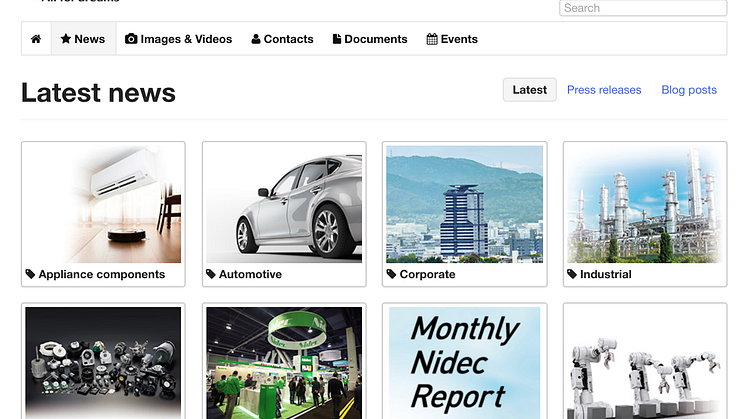Open the robot arms thumbnail
The image size is (746, 419).
coord(645,363)
